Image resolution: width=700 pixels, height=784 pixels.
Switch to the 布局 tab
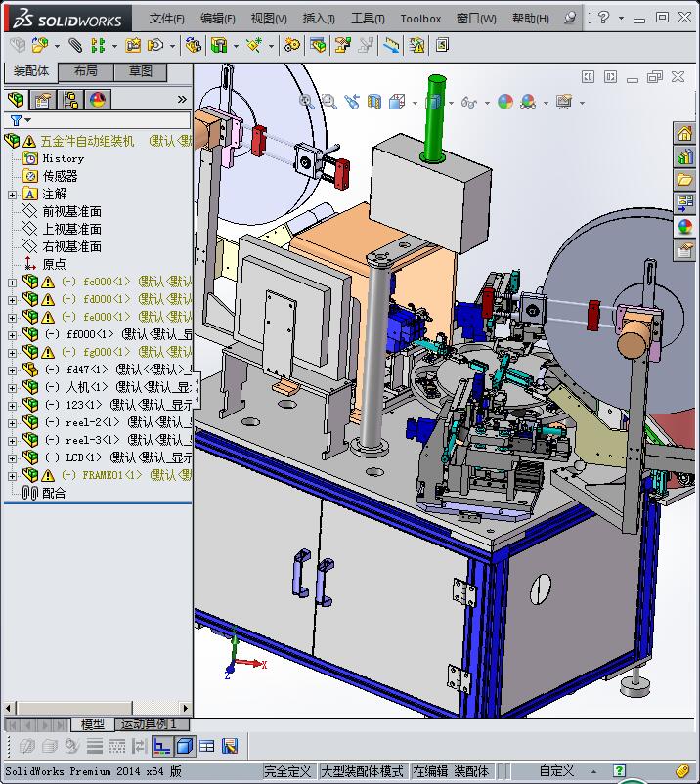point(86,71)
